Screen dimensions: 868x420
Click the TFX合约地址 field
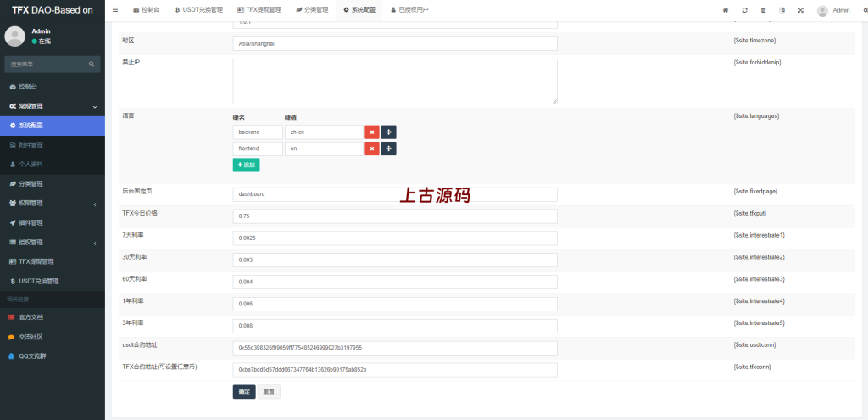coord(395,370)
